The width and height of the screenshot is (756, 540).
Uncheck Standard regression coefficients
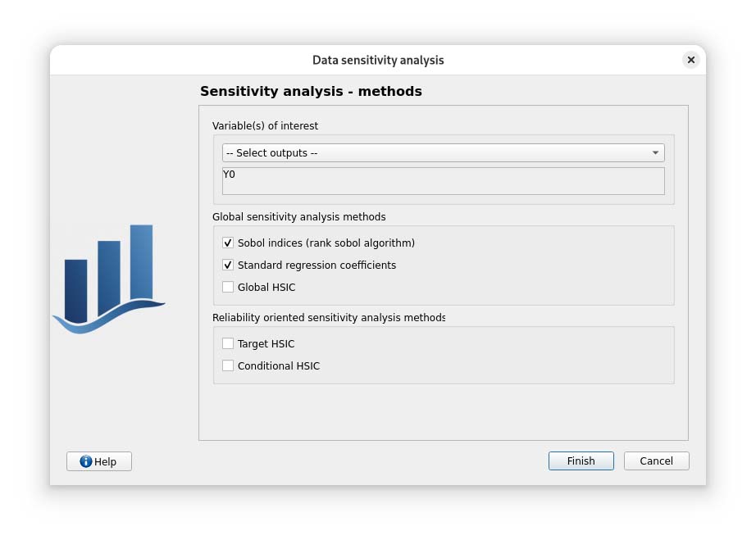[228, 265]
